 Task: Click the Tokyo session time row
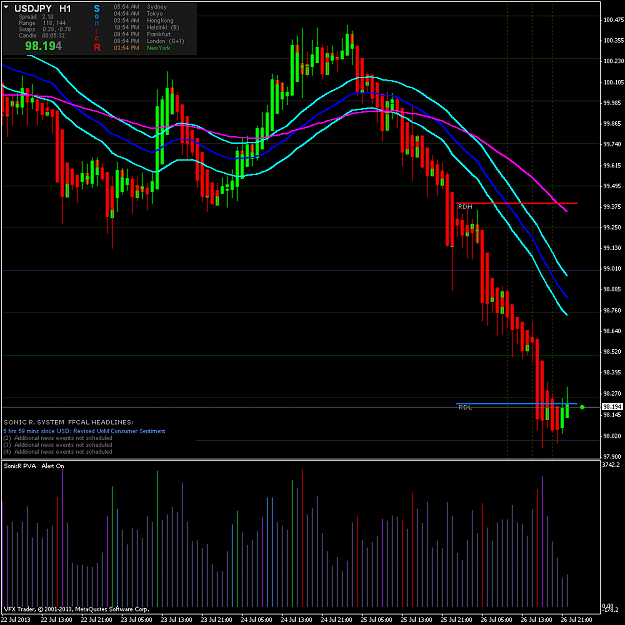138,14
